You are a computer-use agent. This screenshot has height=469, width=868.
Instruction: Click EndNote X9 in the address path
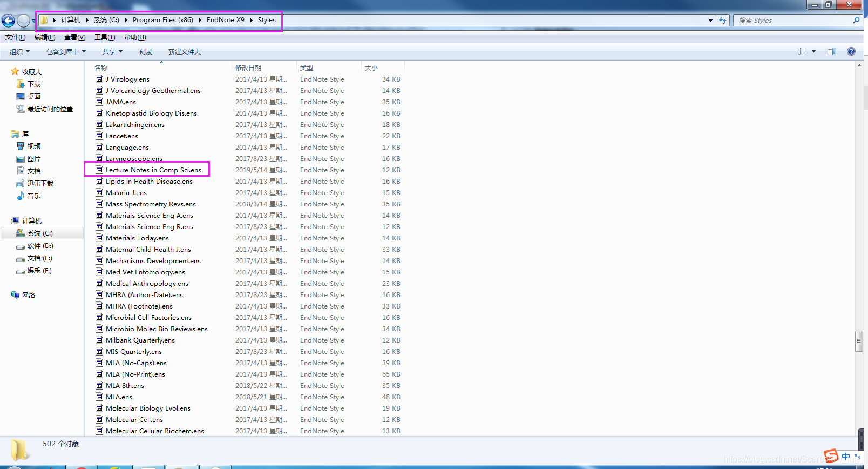[226, 20]
